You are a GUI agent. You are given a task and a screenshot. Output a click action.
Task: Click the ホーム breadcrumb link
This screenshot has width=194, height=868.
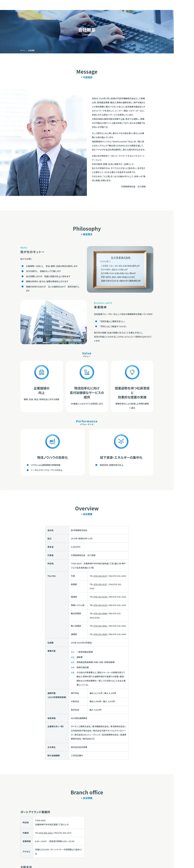(23, 50)
